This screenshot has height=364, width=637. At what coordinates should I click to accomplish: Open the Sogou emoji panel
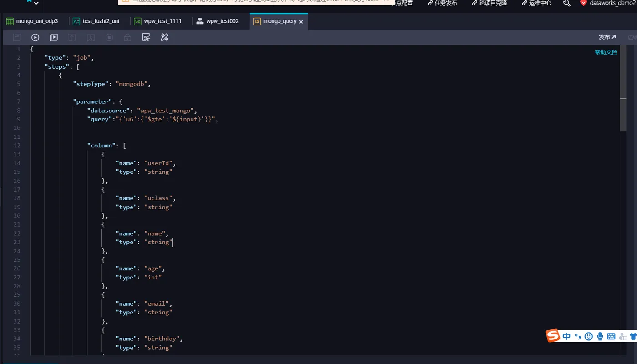click(x=589, y=336)
